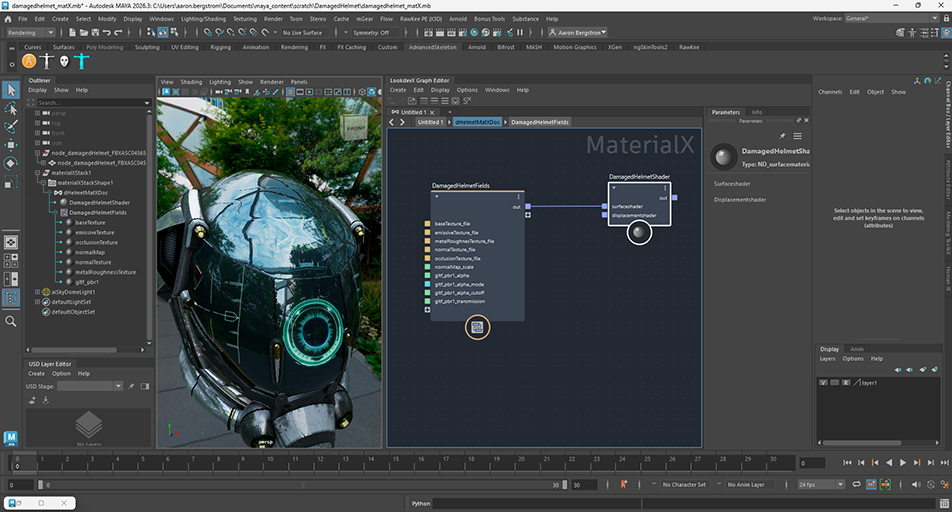
Task: Toggle layer1 visibility 'V' box
Action: pyautogui.click(x=823, y=383)
